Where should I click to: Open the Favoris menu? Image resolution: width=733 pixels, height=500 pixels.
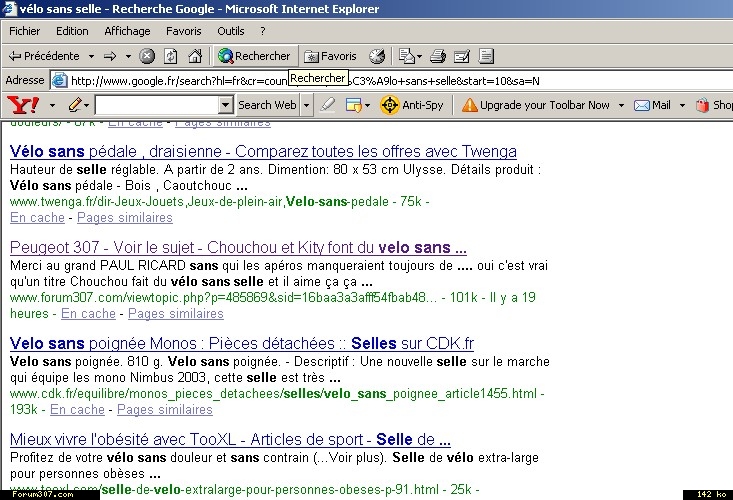[x=184, y=31]
